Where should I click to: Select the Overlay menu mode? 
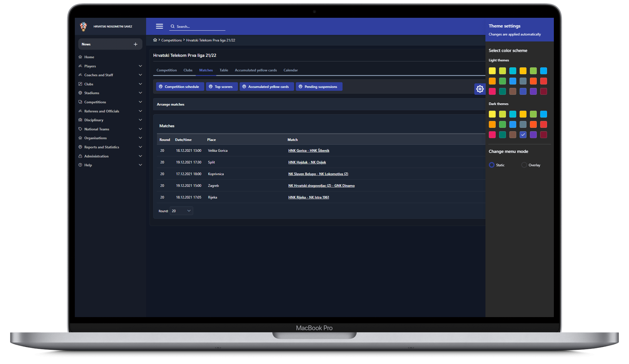pos(524,165)
